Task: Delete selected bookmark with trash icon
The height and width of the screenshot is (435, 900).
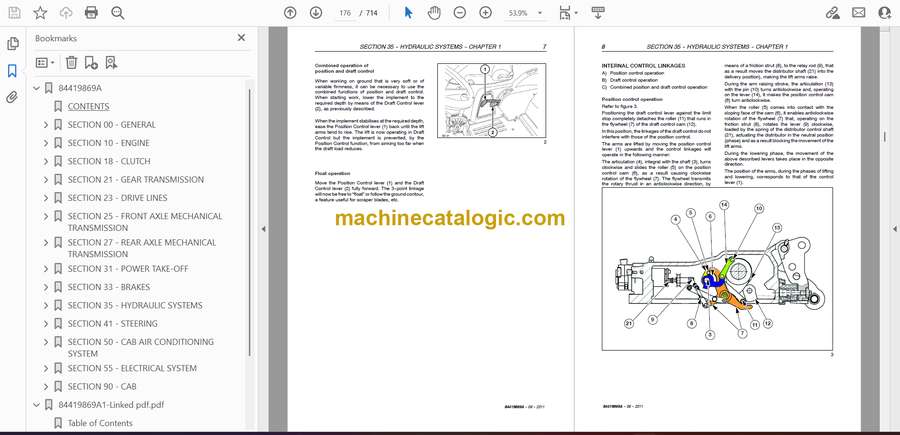Action: click(71, 62)
